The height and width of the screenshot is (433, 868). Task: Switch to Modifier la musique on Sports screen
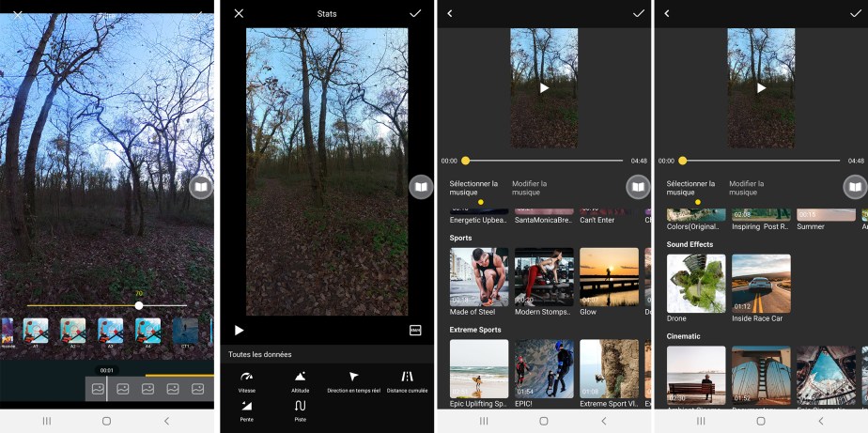click(529, 188)
